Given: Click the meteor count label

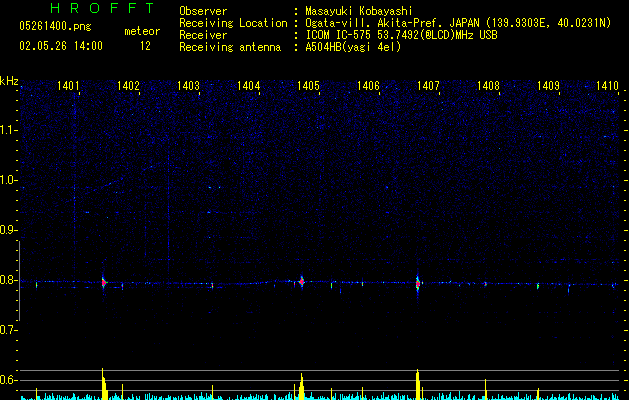Looking at the screenshot, I should coord(142,31).
